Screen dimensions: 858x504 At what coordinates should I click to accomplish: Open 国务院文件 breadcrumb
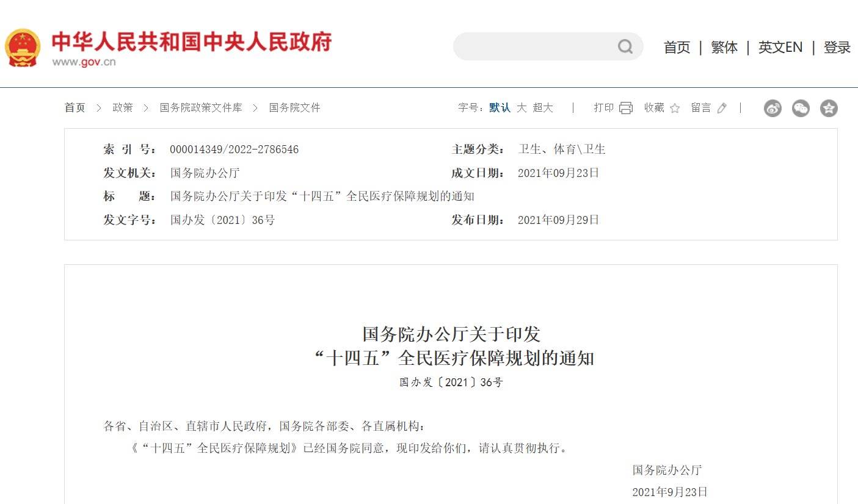click(294, 108)
